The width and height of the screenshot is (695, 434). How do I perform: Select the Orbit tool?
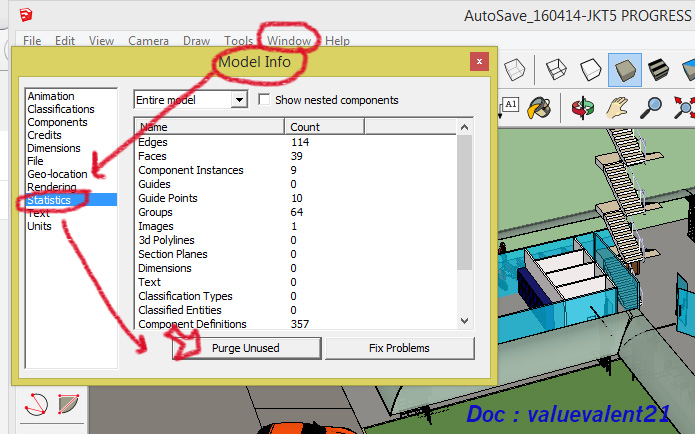[582, 108]
